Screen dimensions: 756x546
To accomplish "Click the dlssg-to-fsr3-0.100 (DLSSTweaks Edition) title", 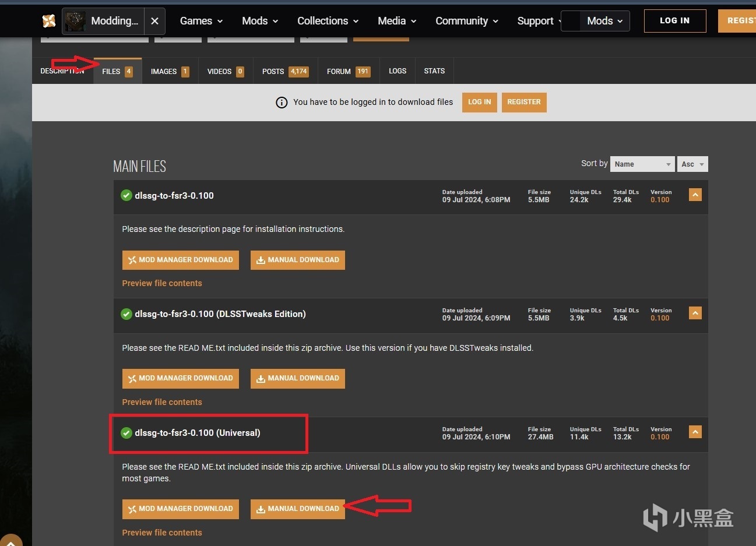I will tap(220, 314).
